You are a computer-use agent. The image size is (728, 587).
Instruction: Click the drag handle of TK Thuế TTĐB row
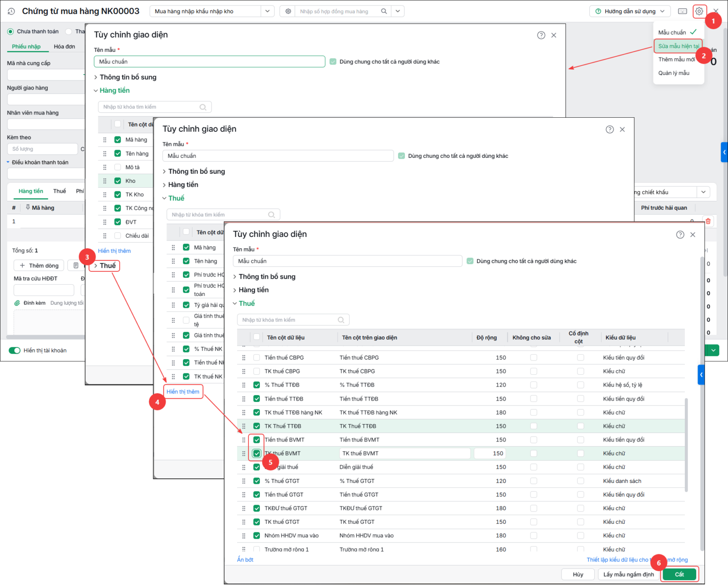(x=244, y=426)
